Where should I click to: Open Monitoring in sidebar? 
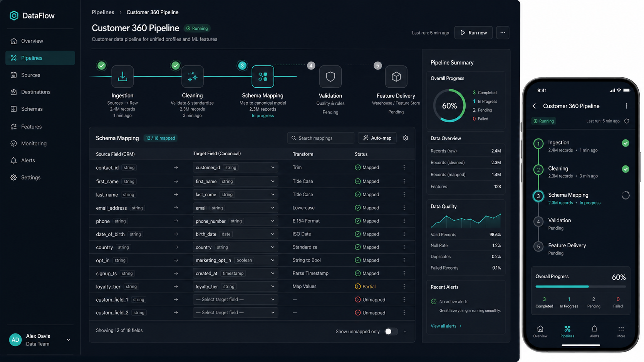click(40, 143)
